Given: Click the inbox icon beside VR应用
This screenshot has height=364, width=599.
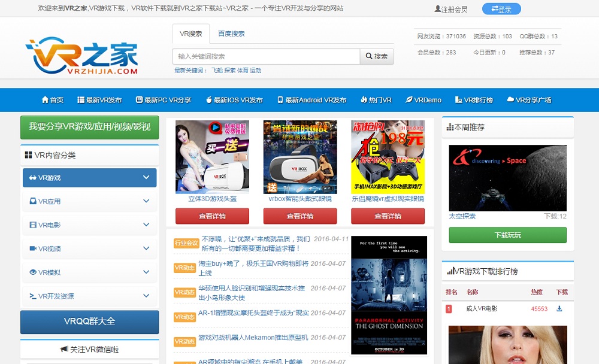Looking at the screenshot, I should 33,201.
